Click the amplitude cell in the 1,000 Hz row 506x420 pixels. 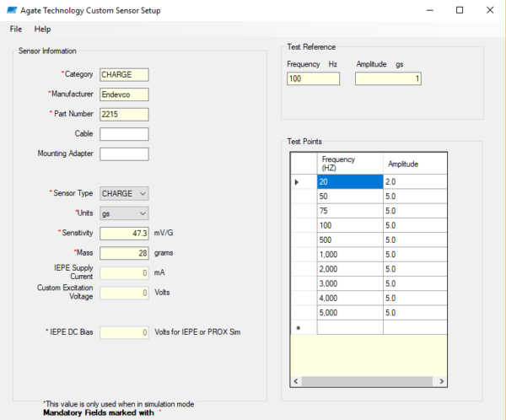(415, 255)
